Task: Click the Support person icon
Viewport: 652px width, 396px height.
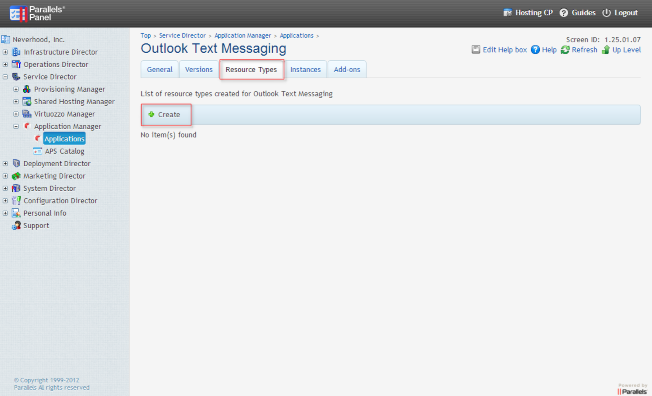Action: tap(16, 225)
